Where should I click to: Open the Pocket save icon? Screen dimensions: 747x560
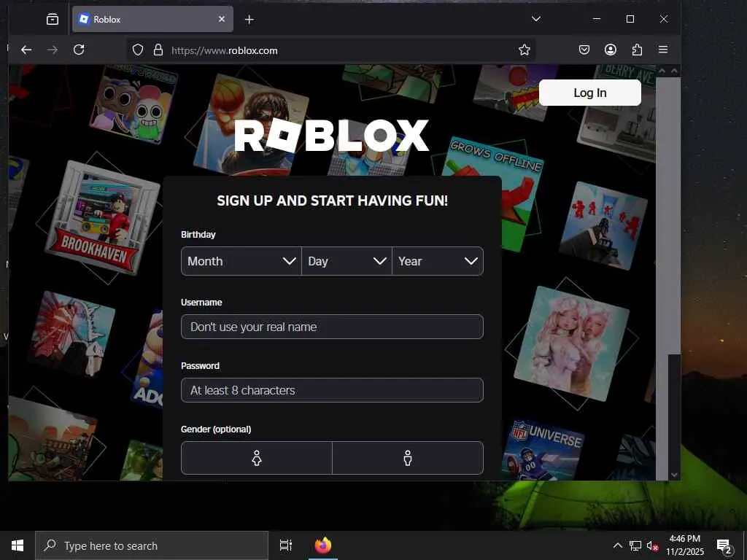tap(584, 50)
